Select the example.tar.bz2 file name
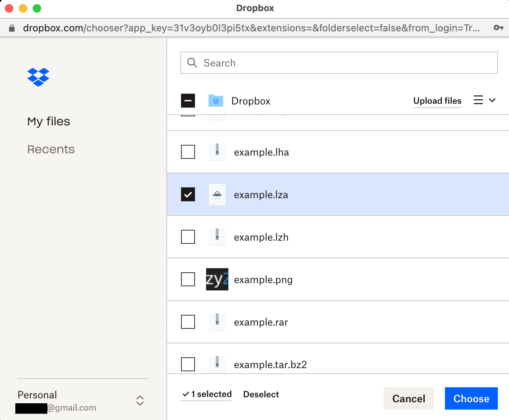The image size is (509, 420). (x=271, y=365)
